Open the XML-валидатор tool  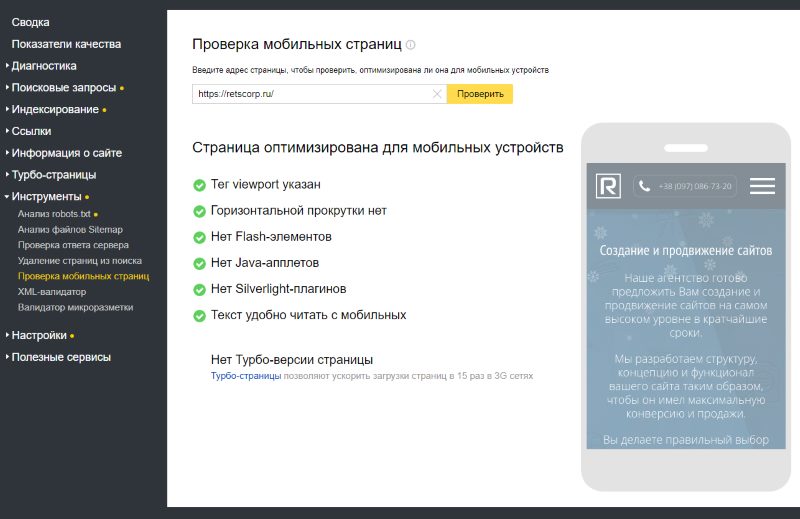52,292
